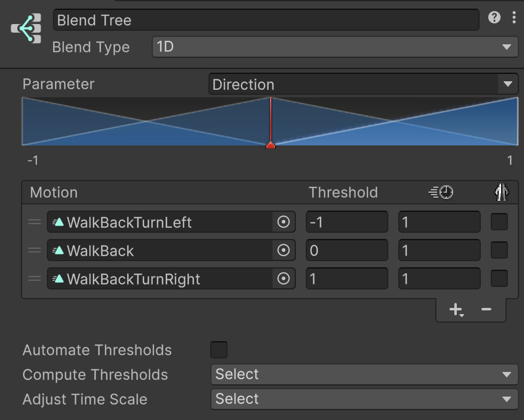524x420 pixels.
Task: Open object picker for WalkBack motion
Action: point(284,250)
